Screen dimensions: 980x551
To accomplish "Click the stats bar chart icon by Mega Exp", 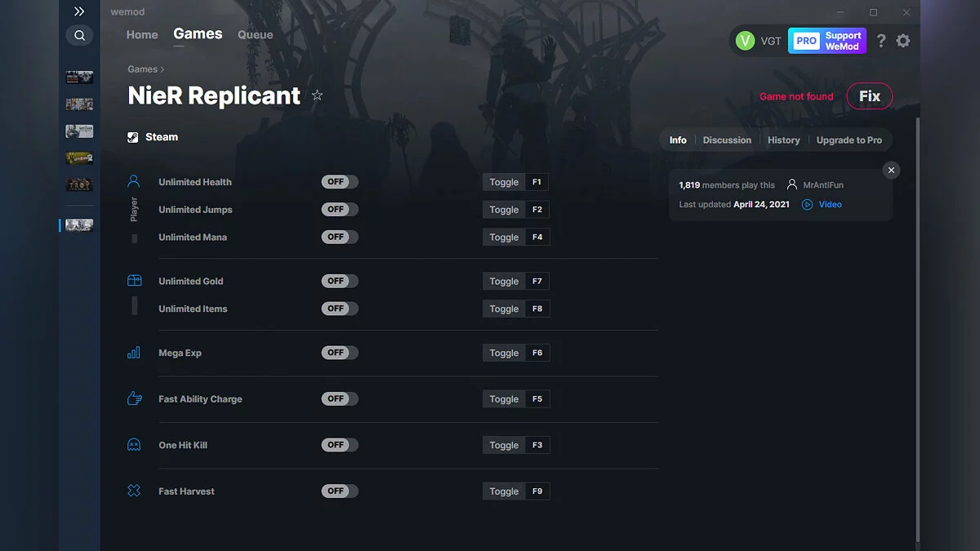I will (134, 353).
